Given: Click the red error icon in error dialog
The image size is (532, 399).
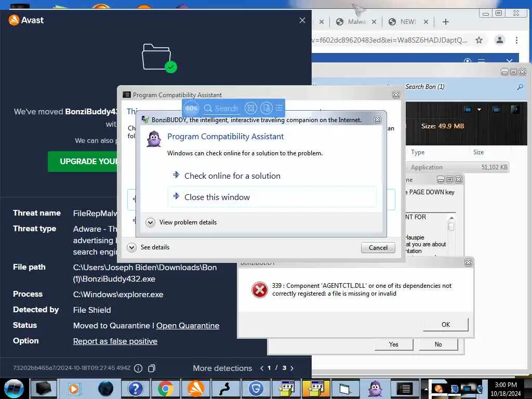Looking at the screenshot, I should [260, 290].
